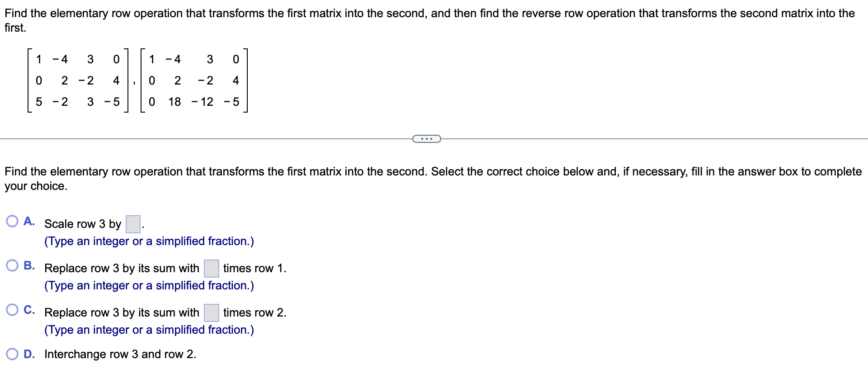Viewport: 868px width, 378px height.
Task: Select choice D, Interchange row 3 and row 2
Action: coord(12,353)
